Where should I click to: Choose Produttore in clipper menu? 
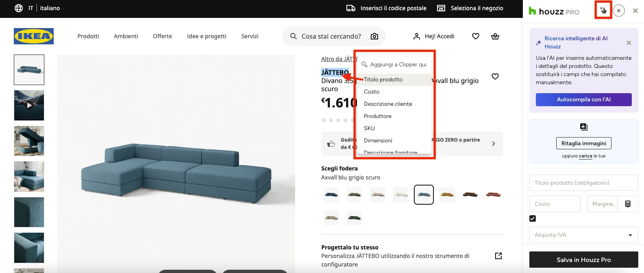394,116
